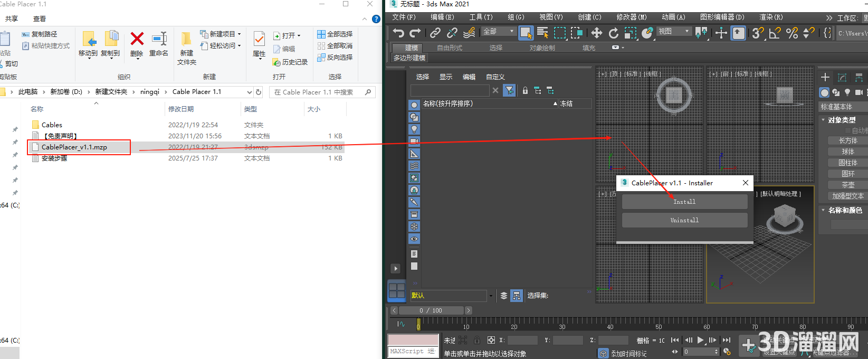Activate the Select and Scale tool
The image size is (868, 359).
coord(630,33)
